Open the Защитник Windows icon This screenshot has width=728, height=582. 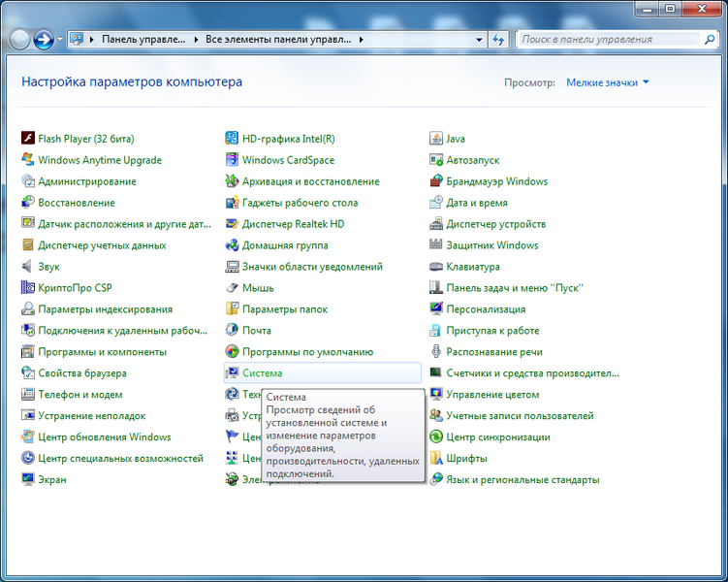click(x=436, y=244)
